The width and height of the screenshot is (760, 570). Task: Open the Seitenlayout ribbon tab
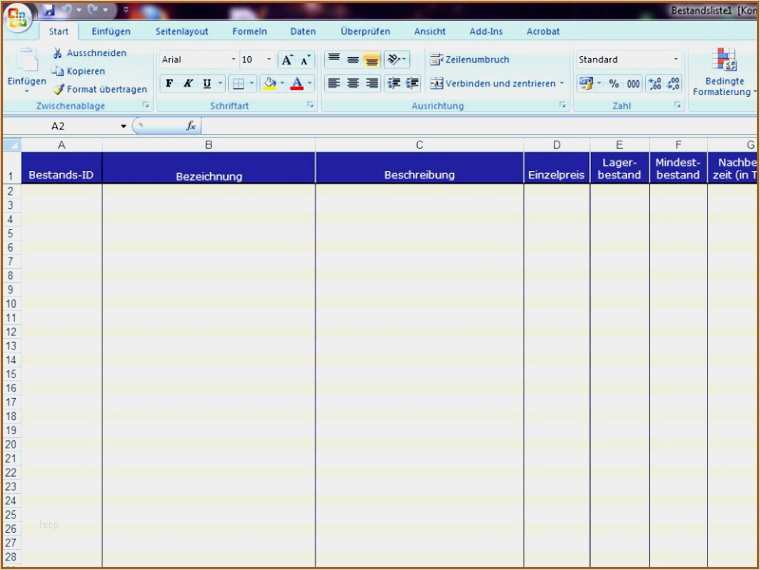[182, 32]
